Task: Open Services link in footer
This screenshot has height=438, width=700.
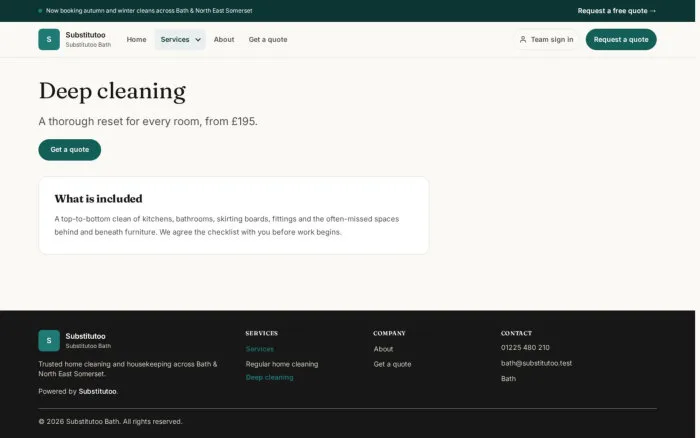Action: pos(259,349)
